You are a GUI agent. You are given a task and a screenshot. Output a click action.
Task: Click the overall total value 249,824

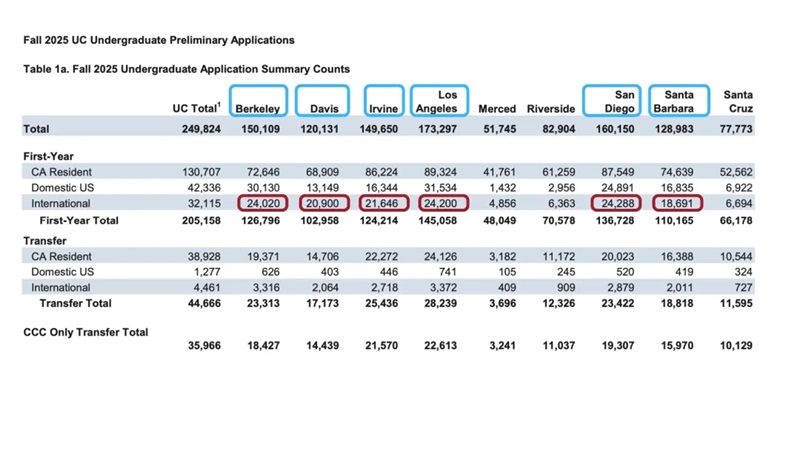point(196,129)
